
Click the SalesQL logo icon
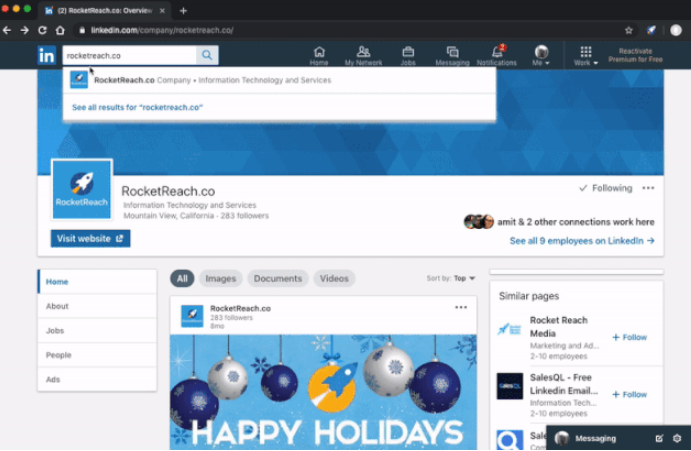pyautogui.click(x=510, y=386)
